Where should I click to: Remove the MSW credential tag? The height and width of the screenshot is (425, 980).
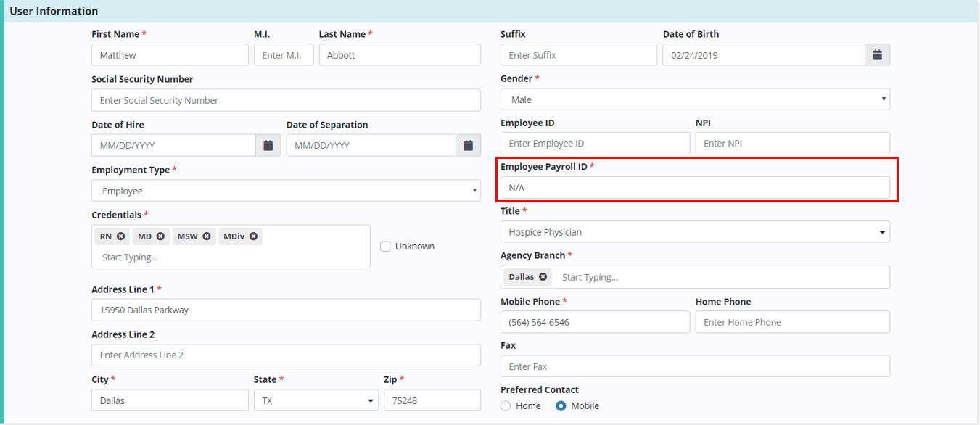[x=207, y=236]
